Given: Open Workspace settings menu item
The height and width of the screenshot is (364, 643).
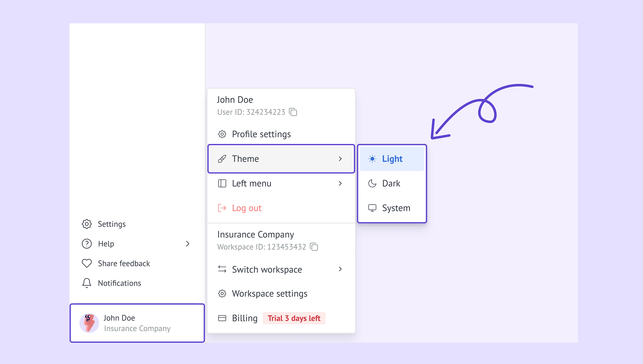Looking at the screenshot, I should (x=269, y=294).
